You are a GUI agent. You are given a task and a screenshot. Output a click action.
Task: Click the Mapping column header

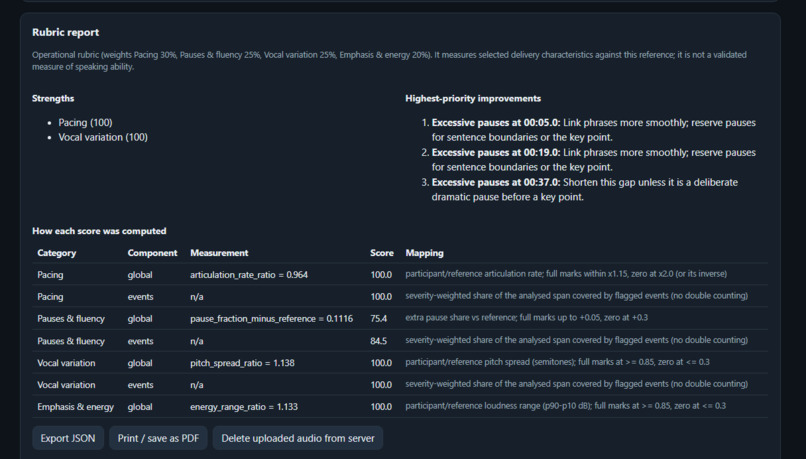pos(424,253)
